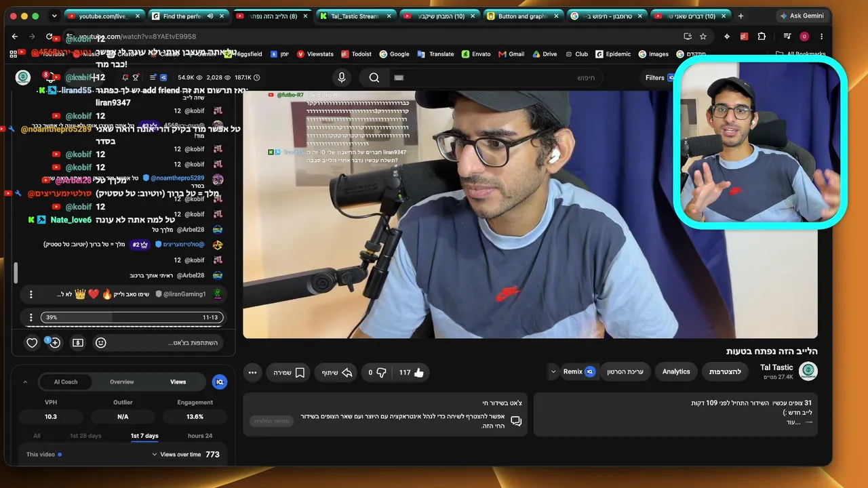Click the browser back arrow
The width and height of the screenshot is (868, 488).
click(15, 37)
